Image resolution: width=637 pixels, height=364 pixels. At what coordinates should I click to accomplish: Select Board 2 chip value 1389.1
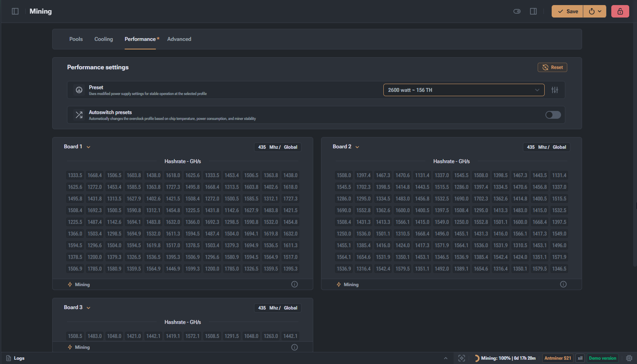click(x=461, y=269)
